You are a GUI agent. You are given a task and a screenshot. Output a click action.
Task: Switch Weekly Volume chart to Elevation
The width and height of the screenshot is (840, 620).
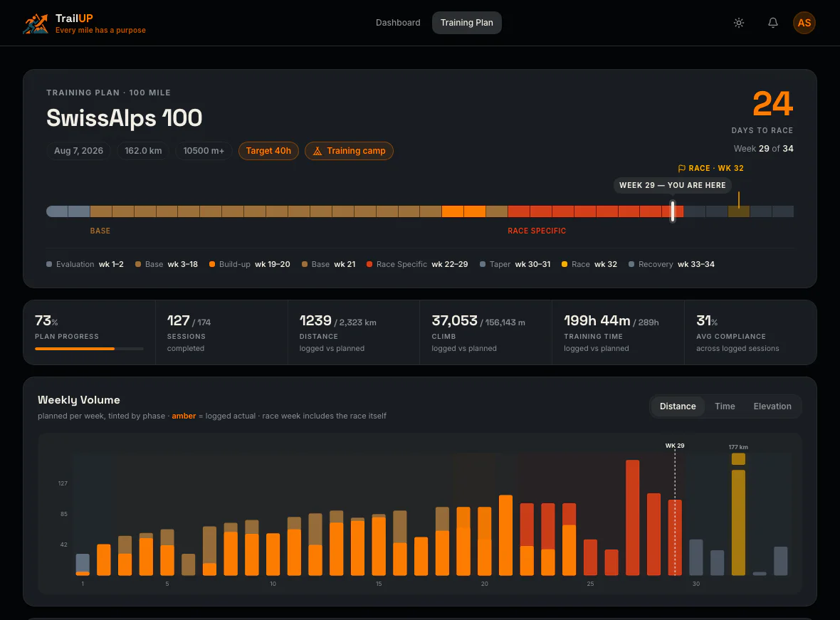click(772, 406)
